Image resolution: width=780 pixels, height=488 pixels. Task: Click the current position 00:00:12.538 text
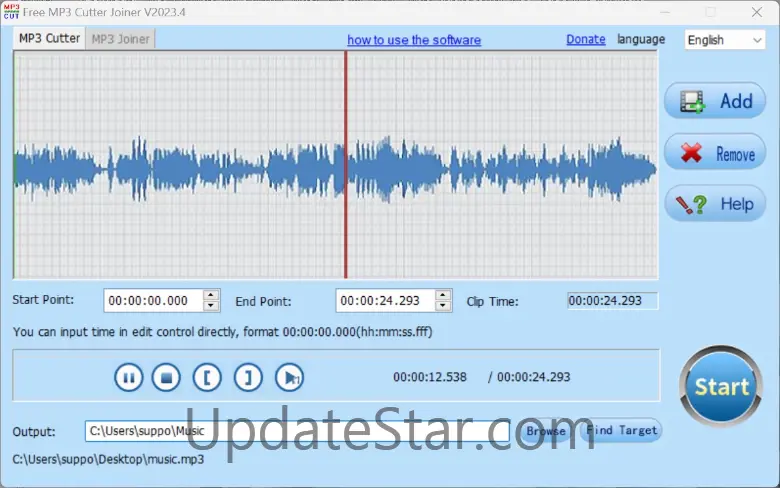[x=430, y=377]
